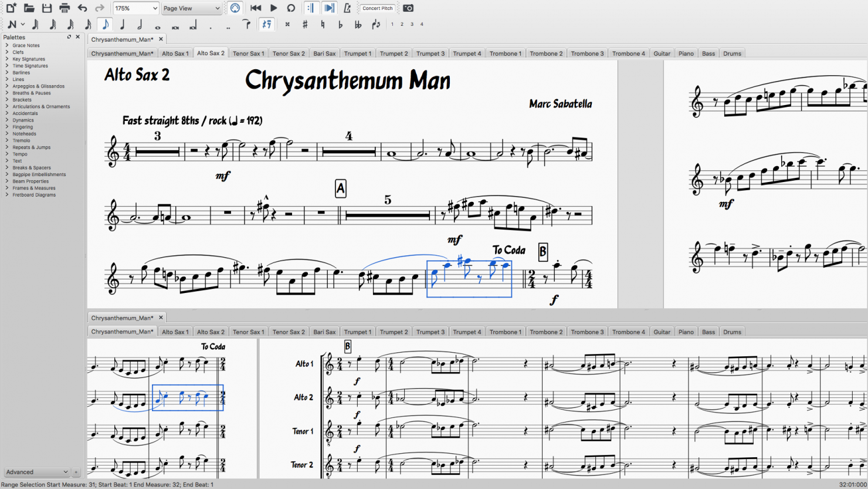Click the tie icon in the toolbar
This screenshot has height=489, width=868.
[x=247, y=24]
